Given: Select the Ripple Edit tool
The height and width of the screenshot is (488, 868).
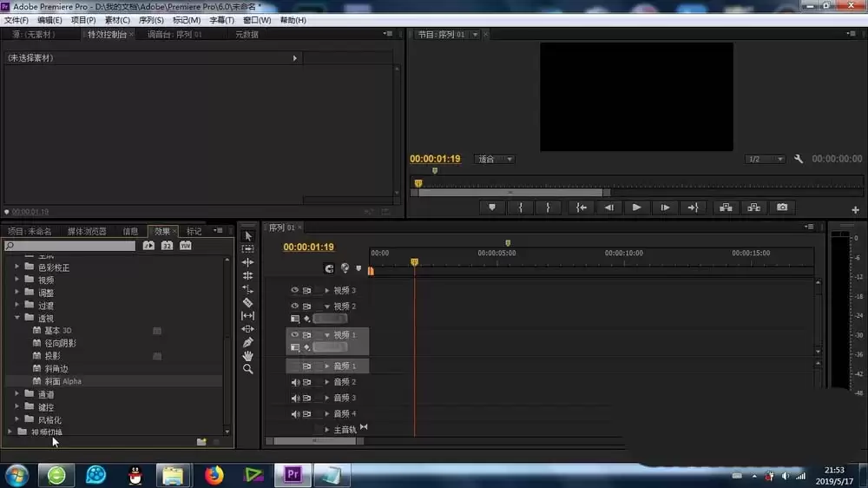Looking at the screenshot, I should click(x=247, y=262).
